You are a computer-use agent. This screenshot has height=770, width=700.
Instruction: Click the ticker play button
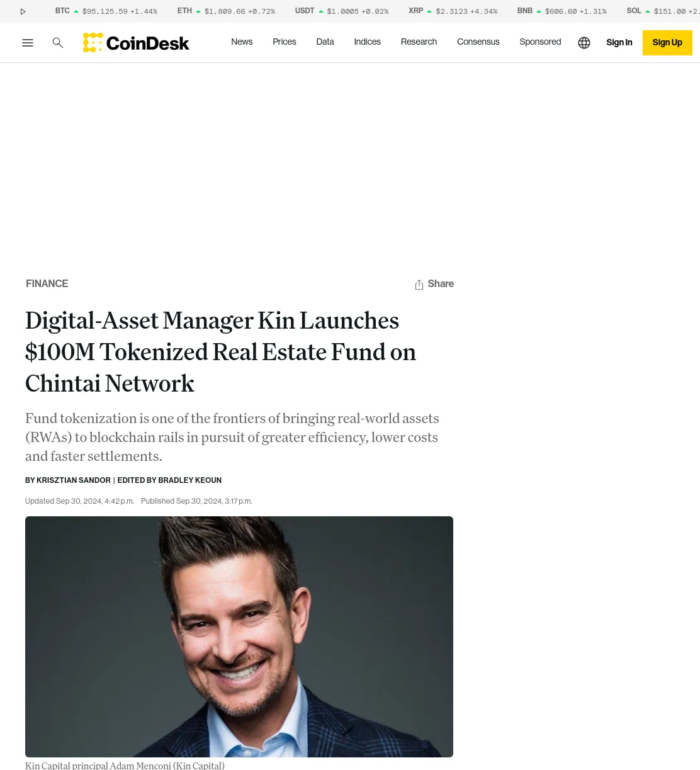(x=23, y=11)
